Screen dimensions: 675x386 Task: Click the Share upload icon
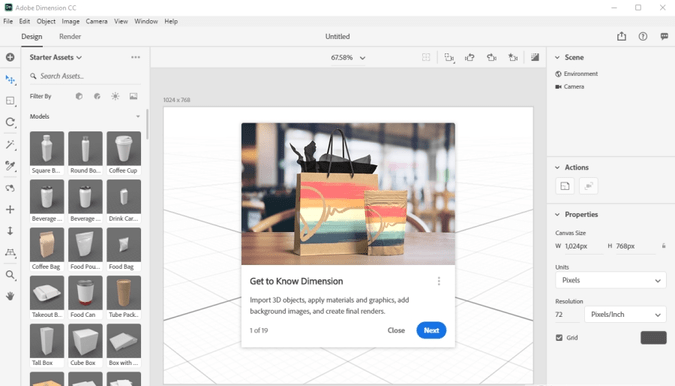(x=621, y=37)
